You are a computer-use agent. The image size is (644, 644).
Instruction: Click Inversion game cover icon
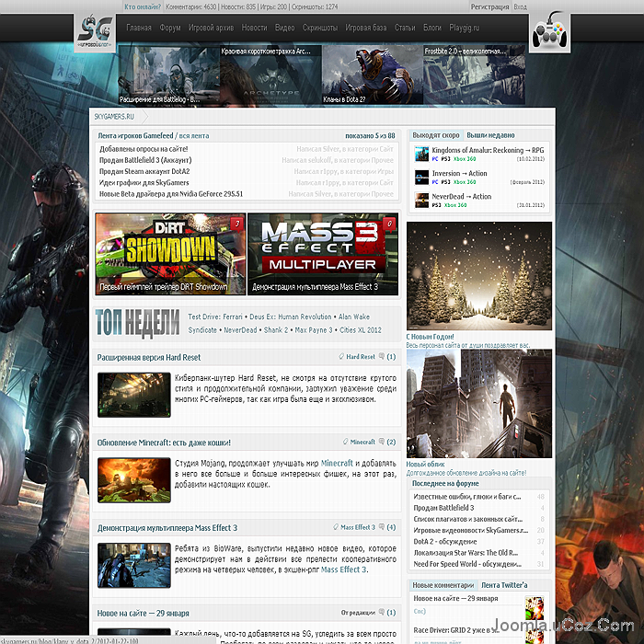click(421, 178)
